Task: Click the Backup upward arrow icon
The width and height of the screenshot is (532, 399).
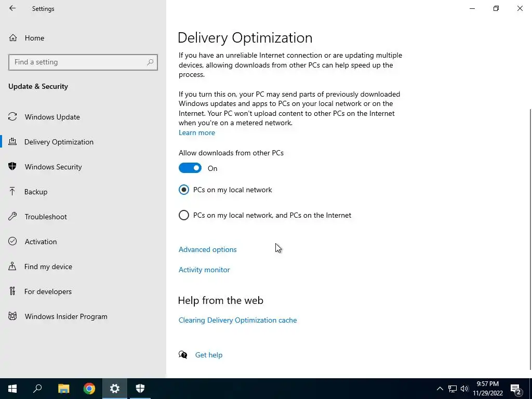Action: tap(12, 191)
